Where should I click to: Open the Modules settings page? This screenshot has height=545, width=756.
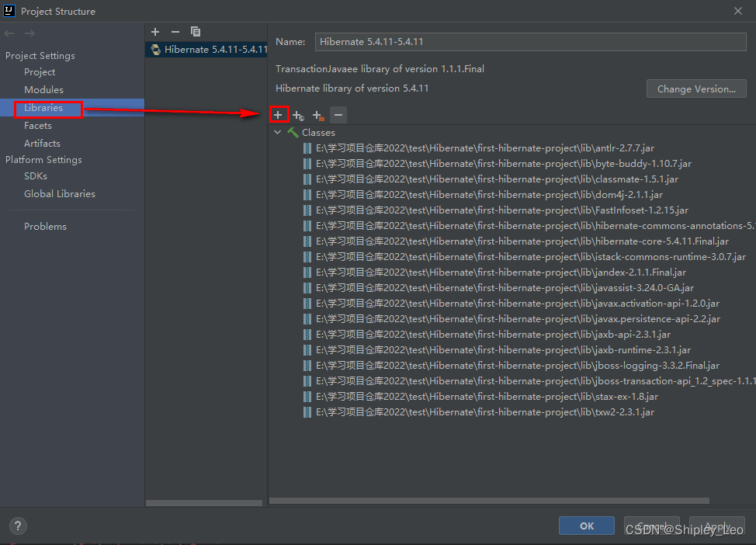coord(44,90)
